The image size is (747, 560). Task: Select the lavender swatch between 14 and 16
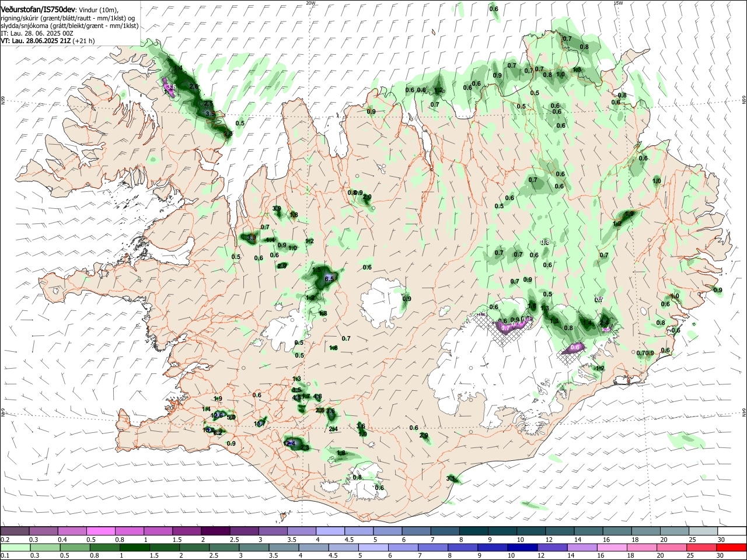(x=582, y=548)
